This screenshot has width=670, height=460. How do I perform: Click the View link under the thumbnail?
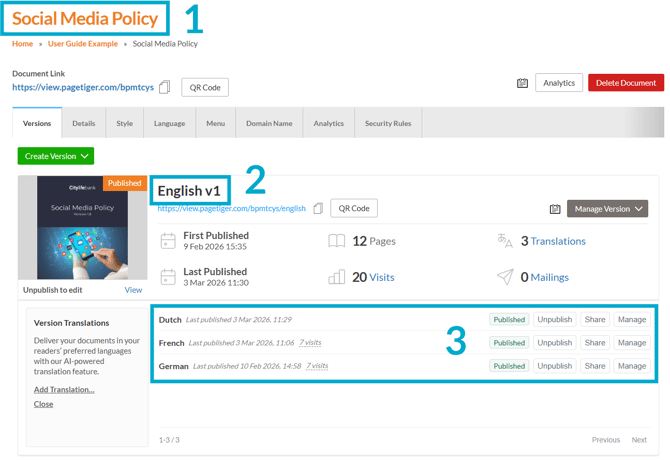click(x=133, y=290)
